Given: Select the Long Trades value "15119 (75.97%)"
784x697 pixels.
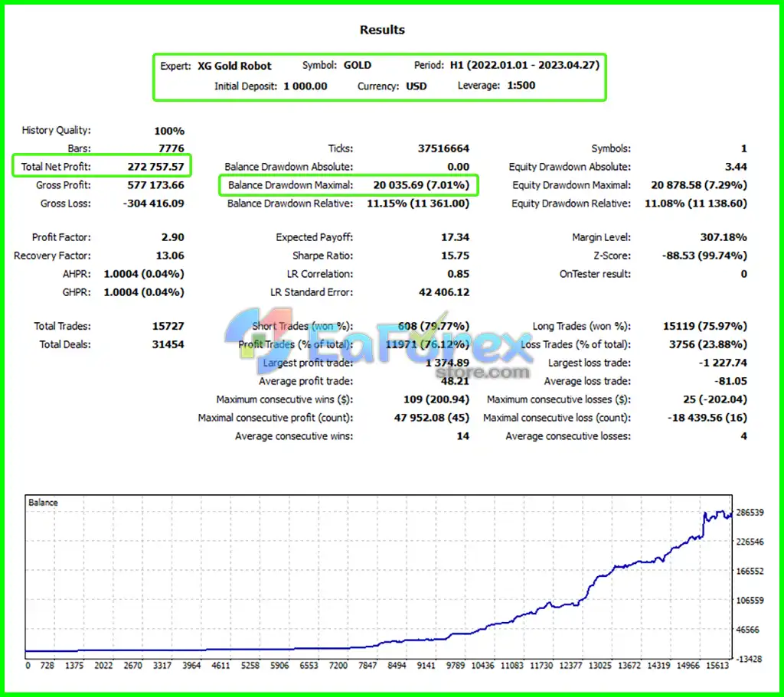Looking at the screenshot, I should tap(705, 326).
